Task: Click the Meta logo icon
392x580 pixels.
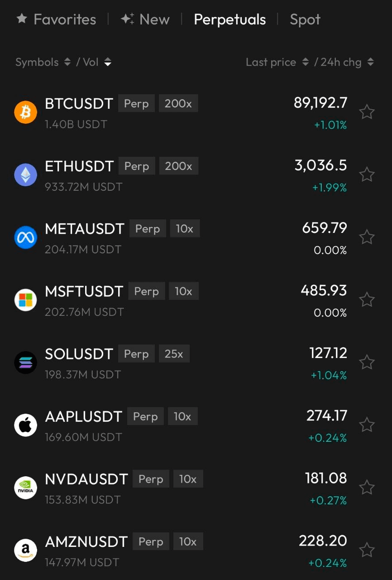Action: [25, 237]
